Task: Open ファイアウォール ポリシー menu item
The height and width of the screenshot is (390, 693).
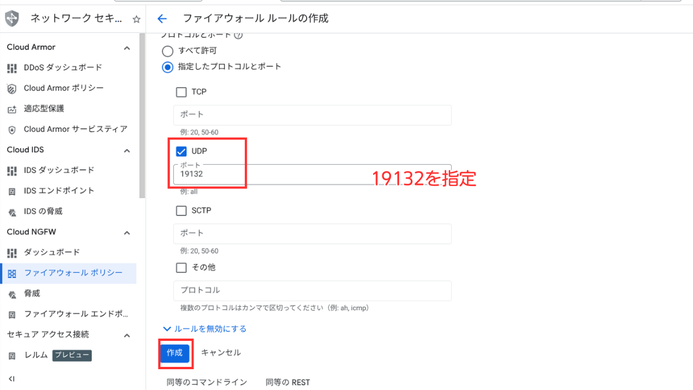Action: 68,273
